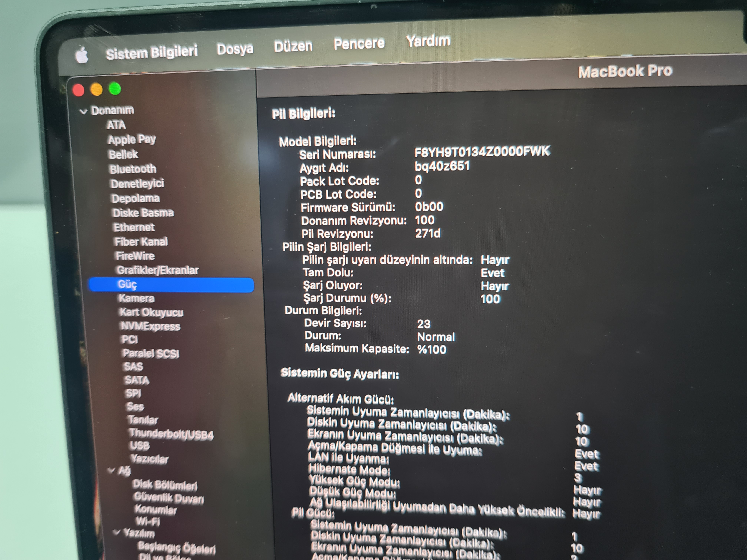Select Diske Basma in the sidebar

point(143,213)
